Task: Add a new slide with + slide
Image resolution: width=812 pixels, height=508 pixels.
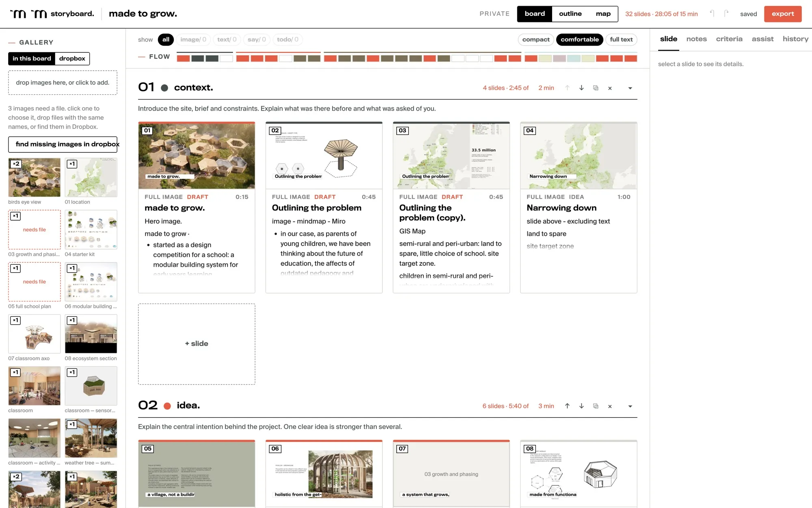Action: click(x=197, y=344)
